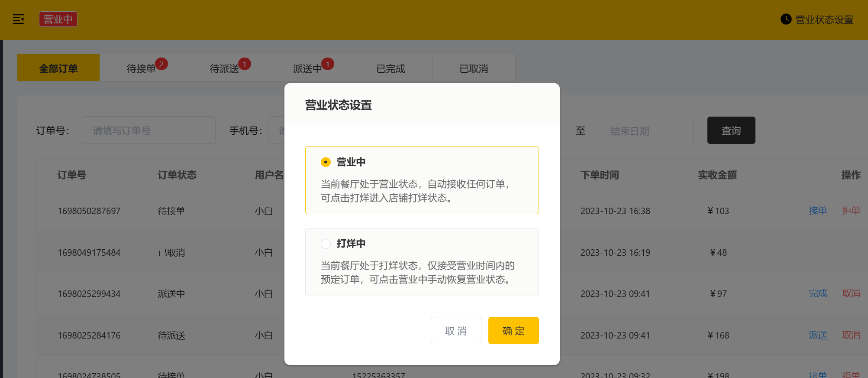Click the 营业中 option description text
This screenshot has height=378, width=868.
[415, 191]
